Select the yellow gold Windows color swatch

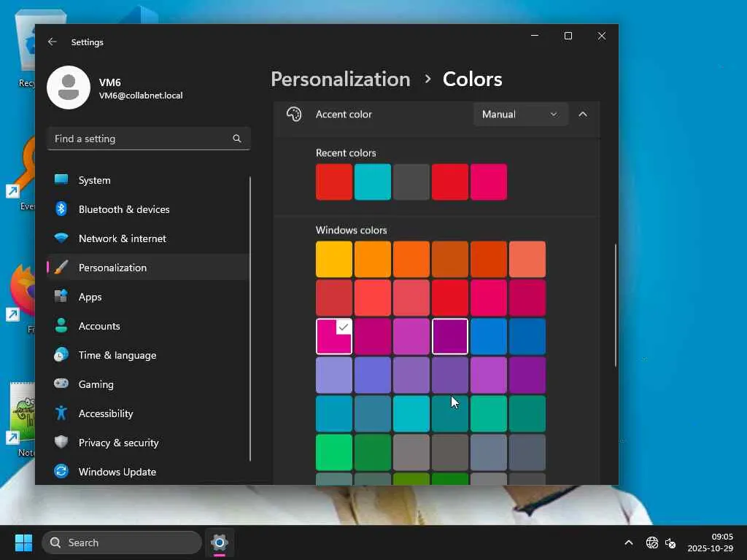(x=334, y=259)
